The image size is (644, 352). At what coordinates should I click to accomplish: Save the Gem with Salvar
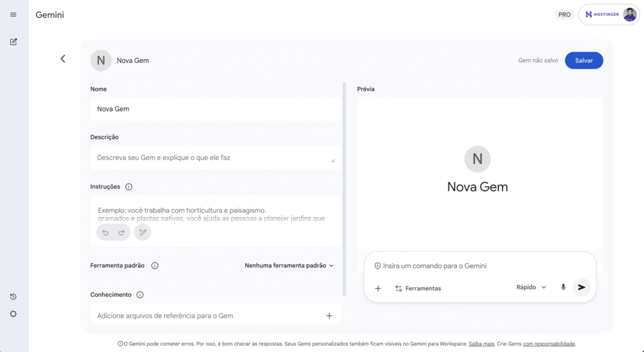click(584, 60)
